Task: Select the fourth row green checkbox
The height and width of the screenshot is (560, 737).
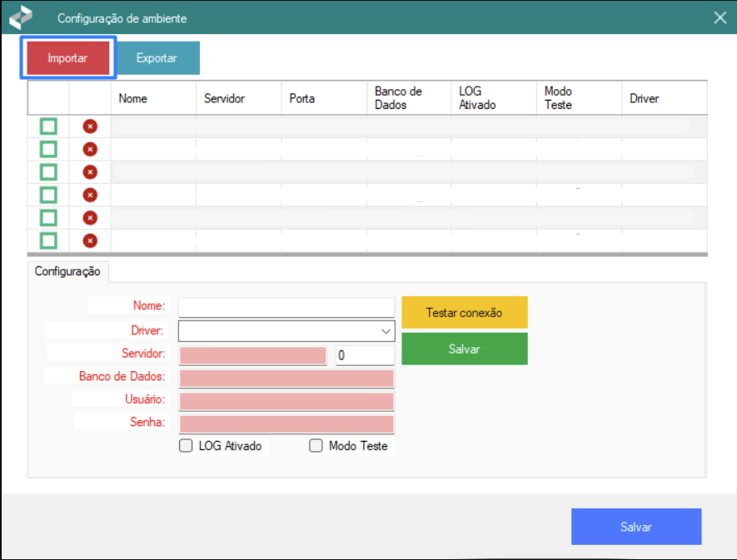Action: 48,195
